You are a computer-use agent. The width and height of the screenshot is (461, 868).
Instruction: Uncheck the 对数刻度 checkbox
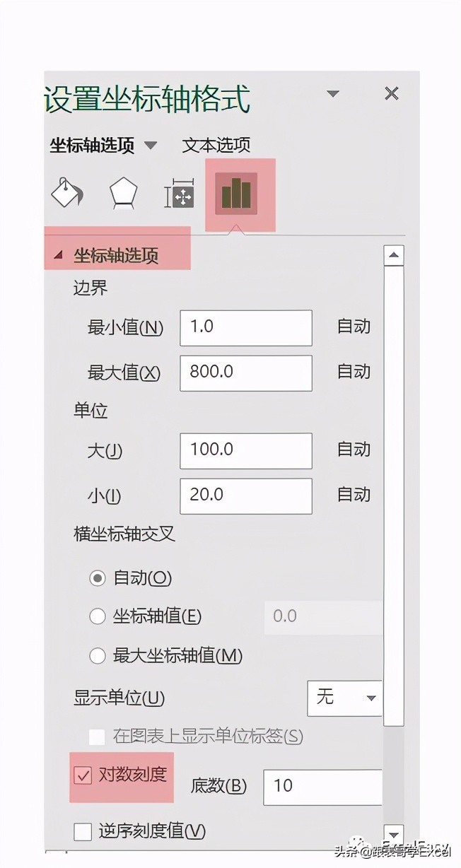click(83, 775)
